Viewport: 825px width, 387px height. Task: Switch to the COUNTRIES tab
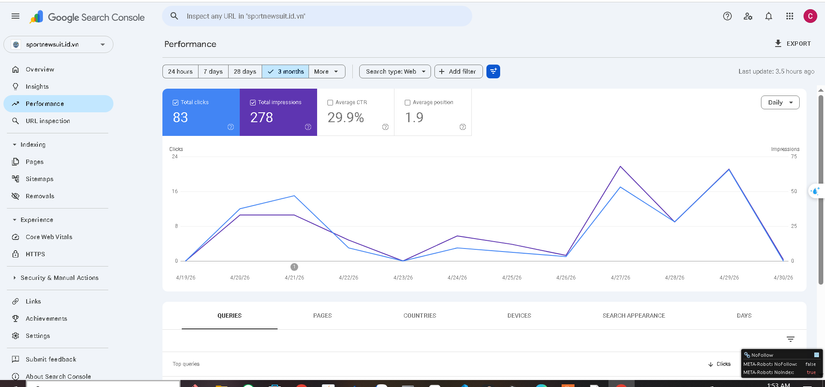tap(419, 315)
